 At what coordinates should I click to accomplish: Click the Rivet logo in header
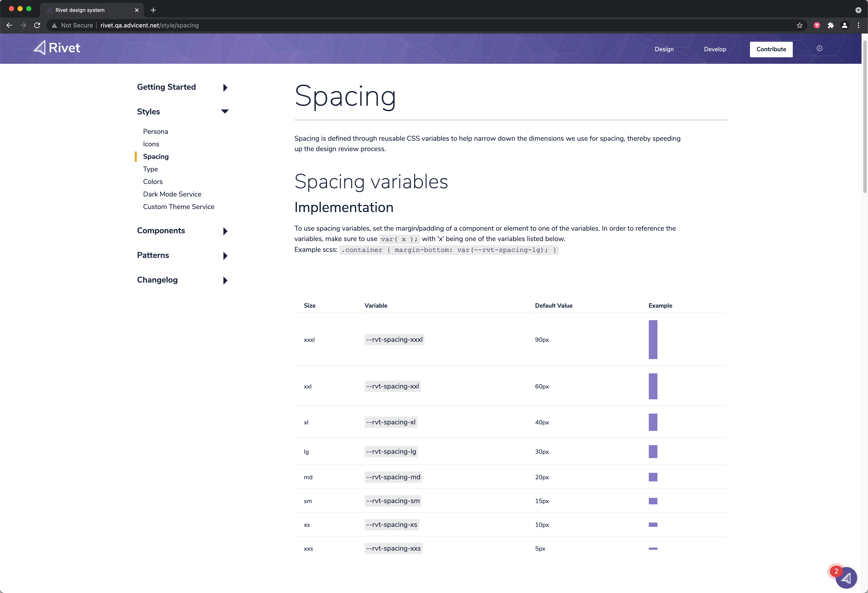point(57,48)
